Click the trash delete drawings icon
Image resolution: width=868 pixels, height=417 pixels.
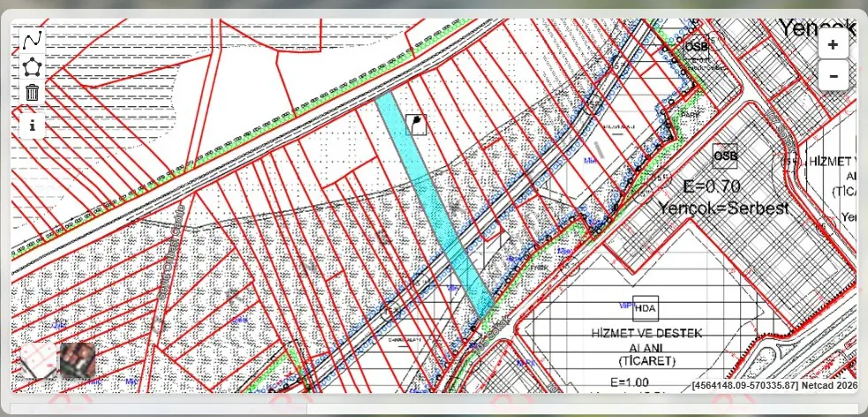33,92
